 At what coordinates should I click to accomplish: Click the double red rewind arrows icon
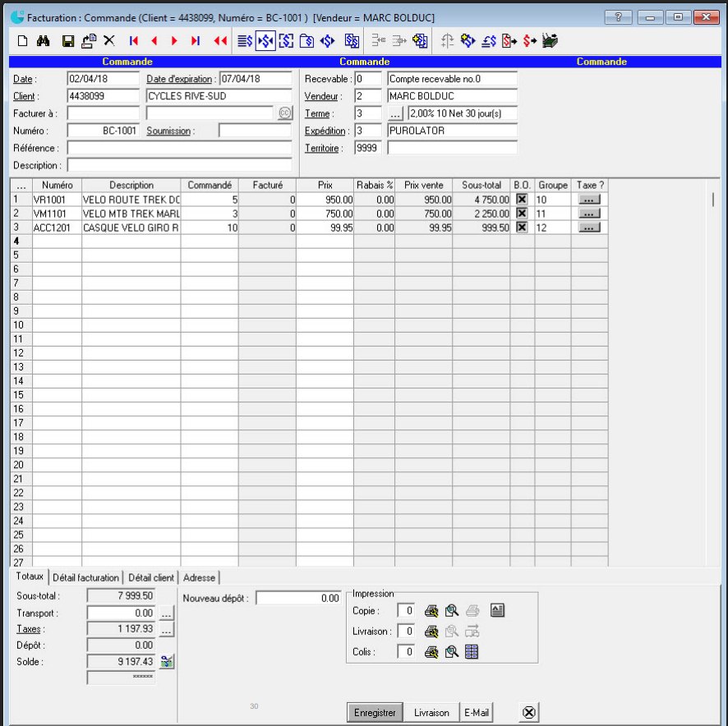tap(220, 41)
